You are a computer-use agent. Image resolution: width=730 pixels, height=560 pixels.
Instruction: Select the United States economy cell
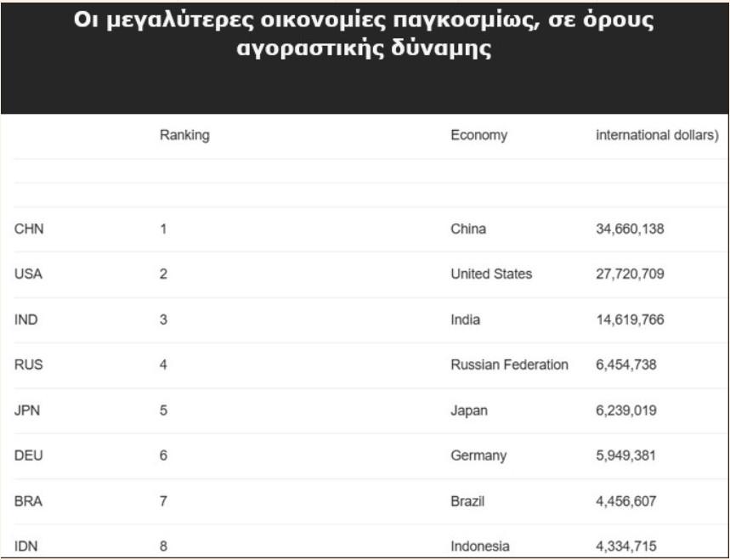[491, 274]
